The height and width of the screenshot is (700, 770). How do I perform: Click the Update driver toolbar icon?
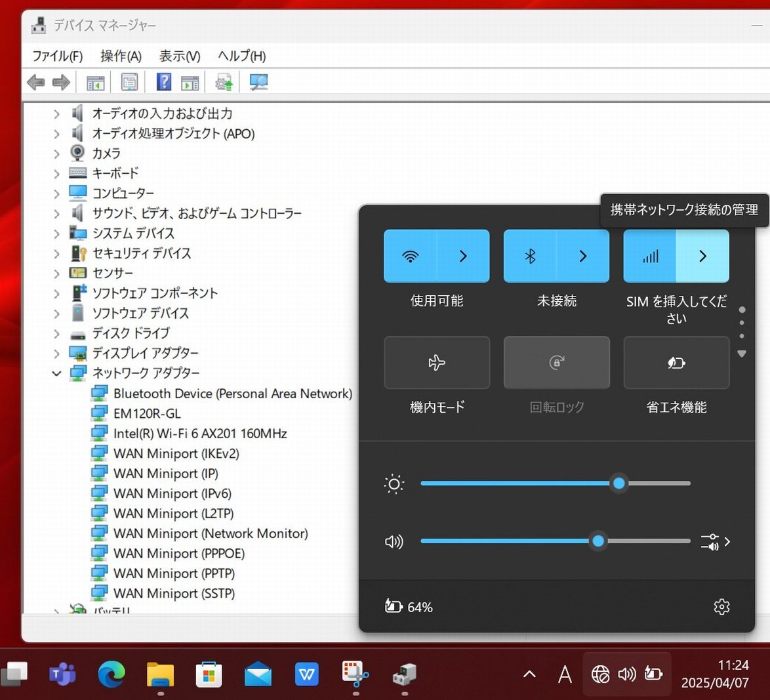coord(224,83)
